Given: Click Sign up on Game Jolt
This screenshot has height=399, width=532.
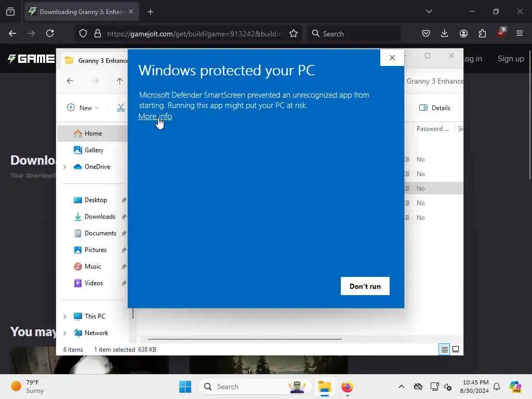Looking at the screenshot, I should click(510, 59).
